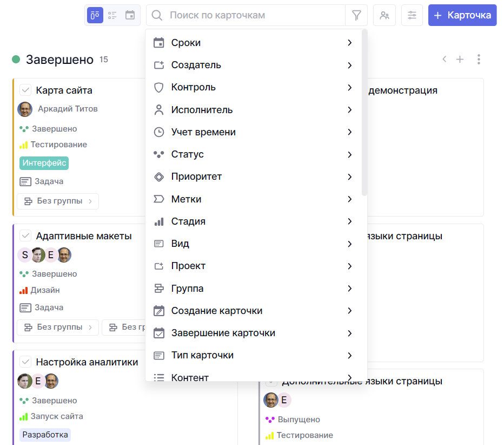
Task: Toggle the checkbox on Адаптивные макеты card
Action: point(25,235)
